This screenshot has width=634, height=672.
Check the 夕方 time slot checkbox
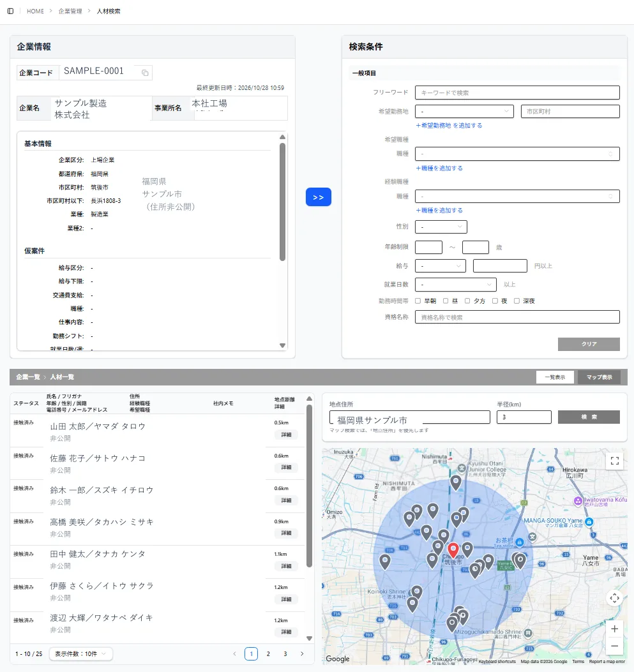[467, 301]
